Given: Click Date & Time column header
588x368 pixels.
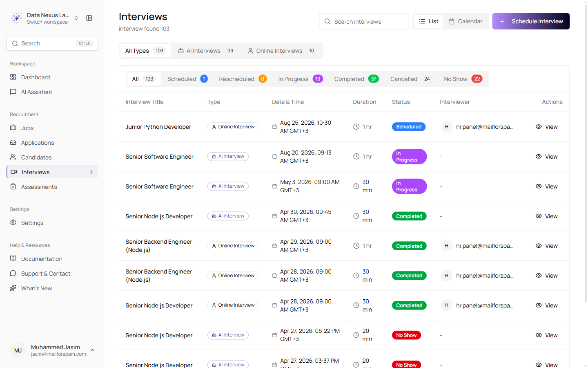Looking at the screenshot, I should 288,102.
